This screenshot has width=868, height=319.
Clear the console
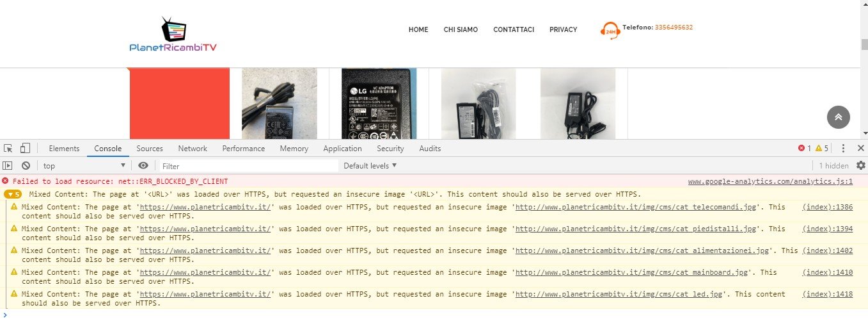coord(26,166)
